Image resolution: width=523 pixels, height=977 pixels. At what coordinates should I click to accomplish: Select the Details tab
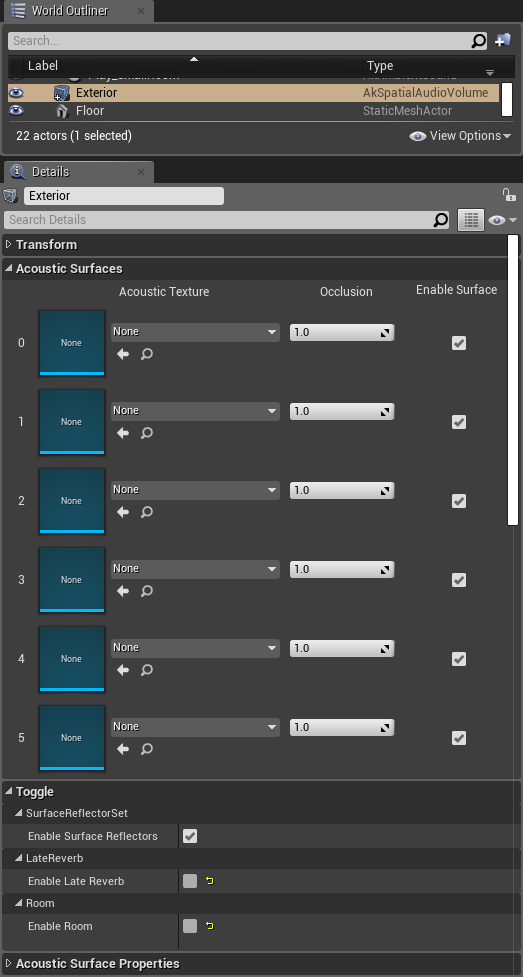click(77, 172)
